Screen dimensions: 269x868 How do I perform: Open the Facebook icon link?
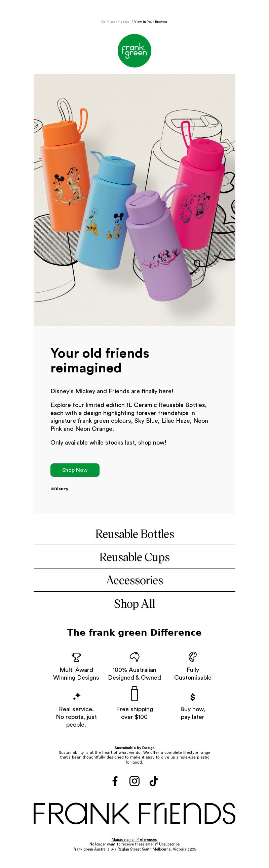tap(115, 781)
